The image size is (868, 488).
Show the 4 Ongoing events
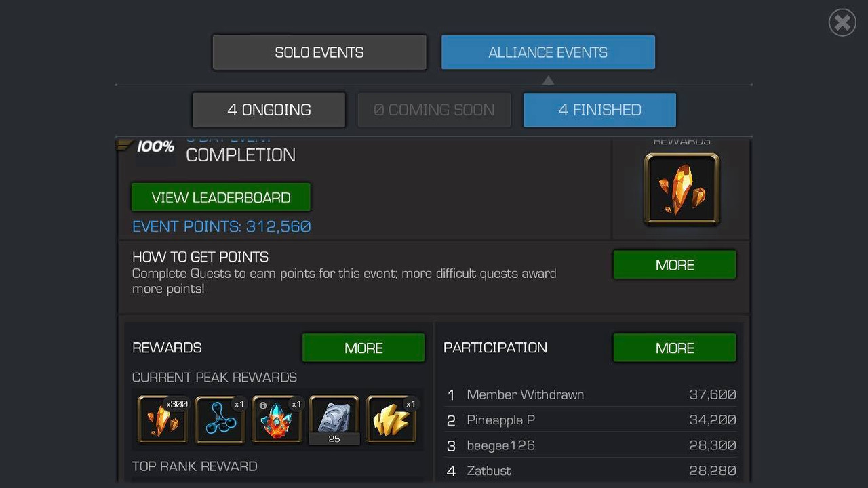coord(269,110)
